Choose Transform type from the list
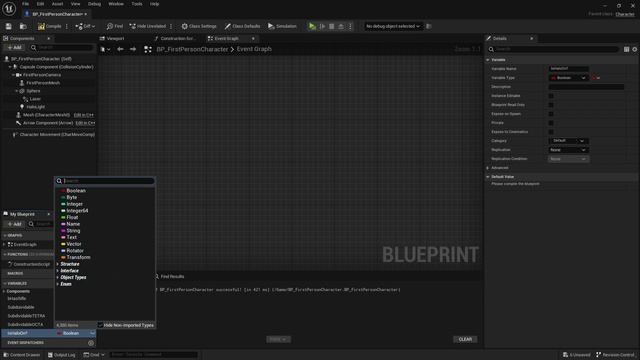The image size is (640, 360). tap(78, 258)
